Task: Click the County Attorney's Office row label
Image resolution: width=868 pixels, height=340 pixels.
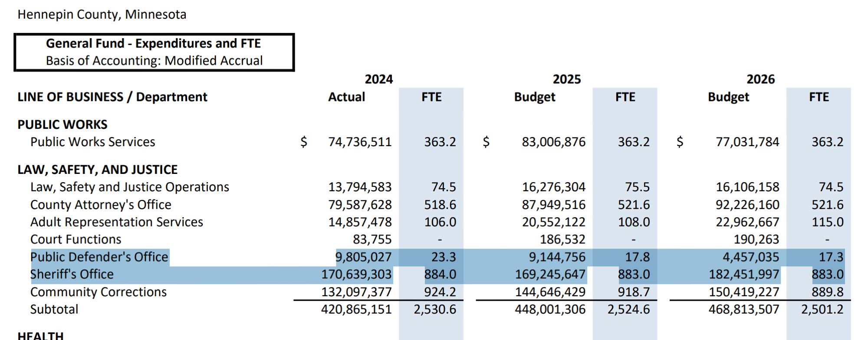Action: (101, 205)
